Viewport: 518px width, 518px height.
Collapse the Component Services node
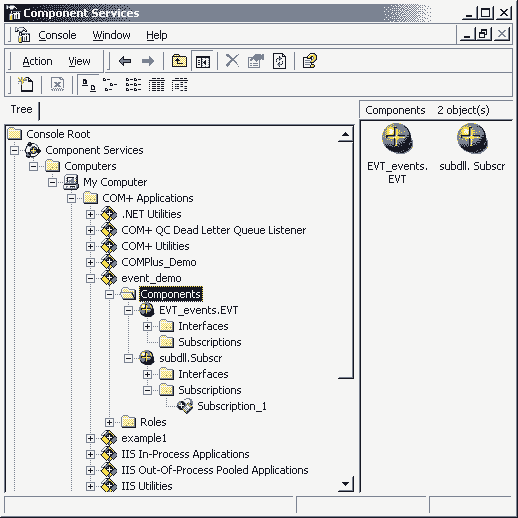pyautogui.click(x=14, y=150)
